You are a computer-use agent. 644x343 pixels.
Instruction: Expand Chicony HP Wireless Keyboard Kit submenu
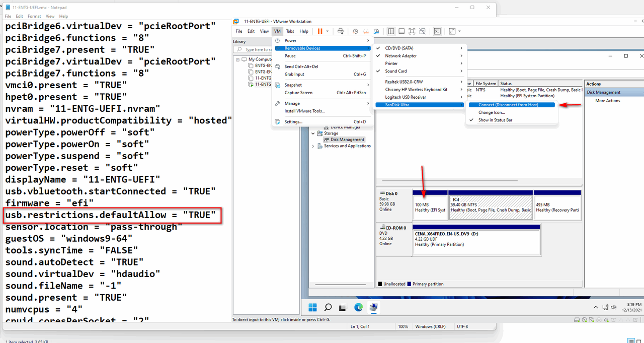(420, 90)
